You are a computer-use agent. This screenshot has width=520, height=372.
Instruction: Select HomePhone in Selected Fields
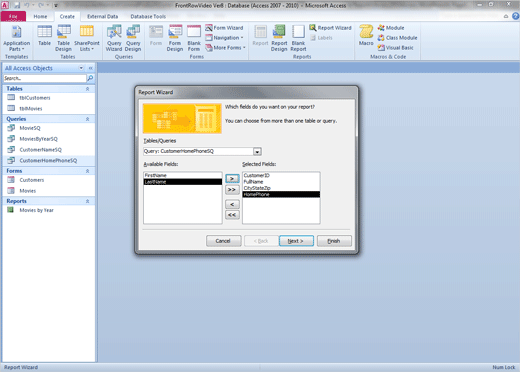pyautogui.click(x=281, y=194)
